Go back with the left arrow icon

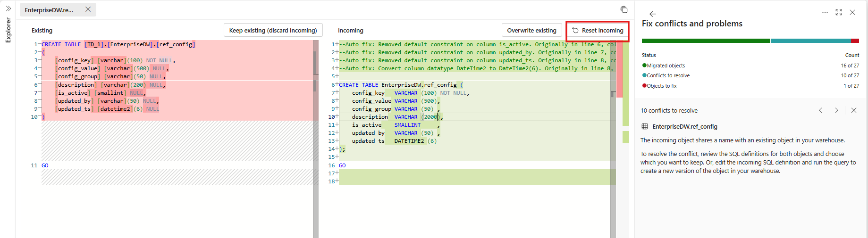point(653,14)
